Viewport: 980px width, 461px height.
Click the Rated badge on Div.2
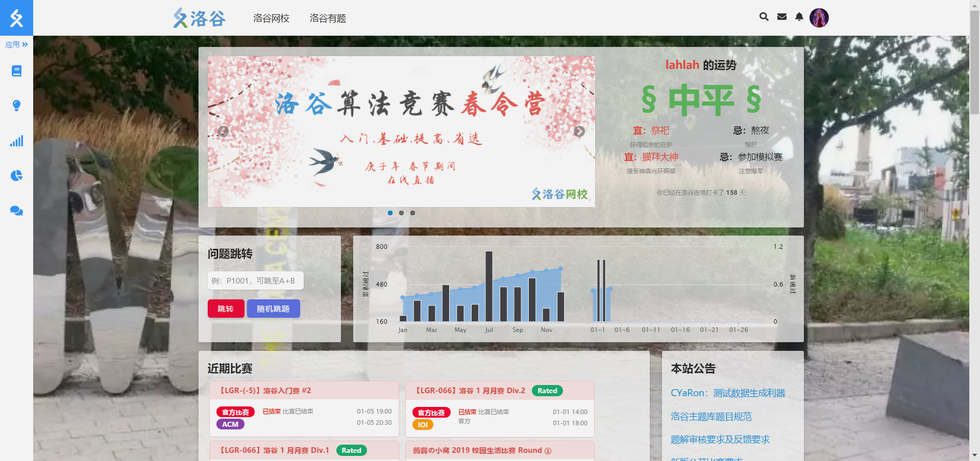547,391
